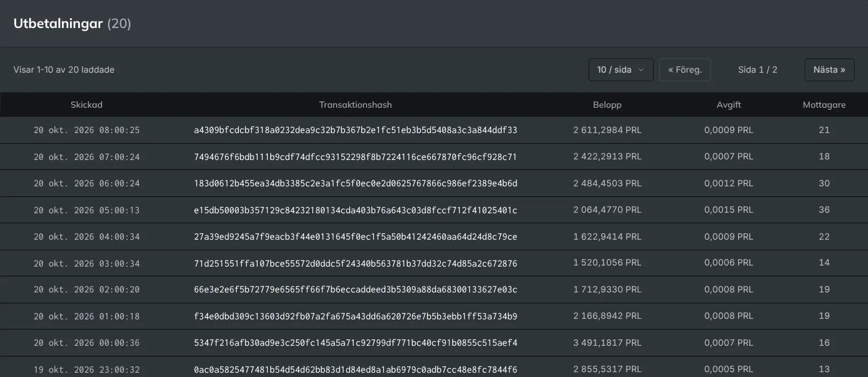Click the amount "2 422,2913 PRL"

point(607,156)
